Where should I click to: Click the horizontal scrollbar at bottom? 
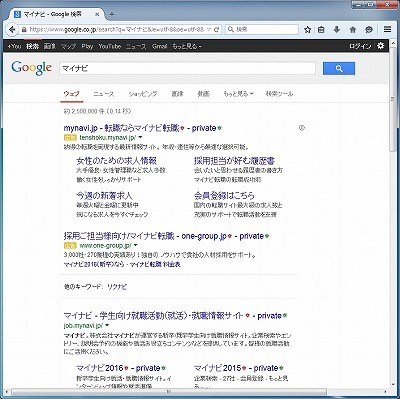(169, 391)
